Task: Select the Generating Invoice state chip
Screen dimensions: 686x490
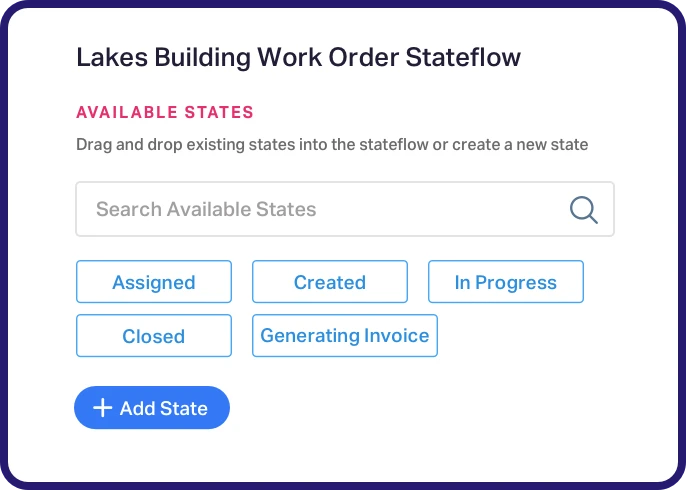Action: 345,336
